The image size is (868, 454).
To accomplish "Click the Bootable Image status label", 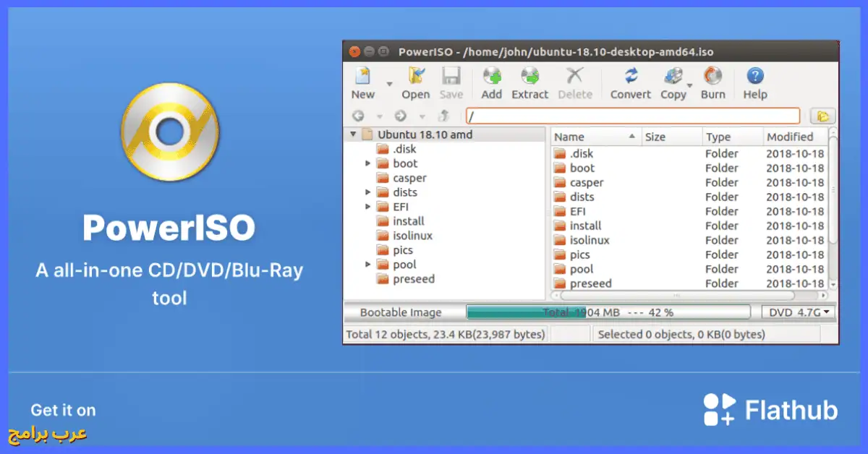I will point(401,312).
